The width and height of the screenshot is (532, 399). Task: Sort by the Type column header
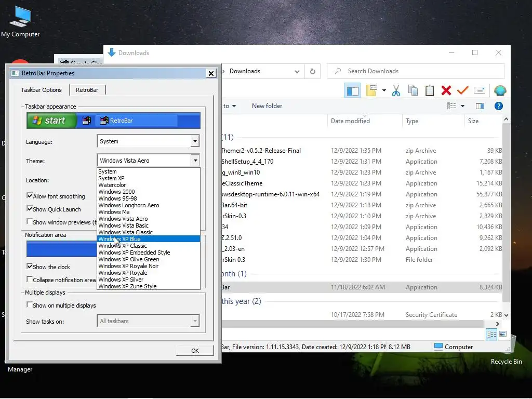(x=433, y=121)
